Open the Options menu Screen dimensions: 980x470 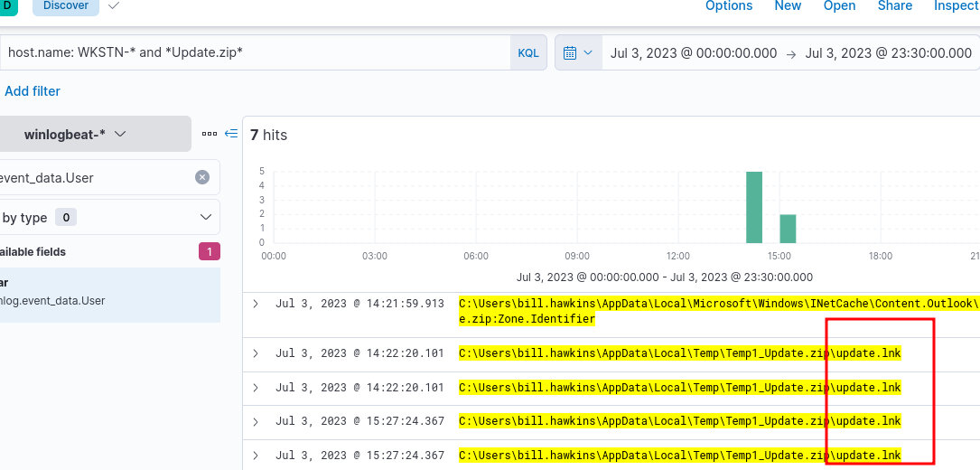point(729,6)
